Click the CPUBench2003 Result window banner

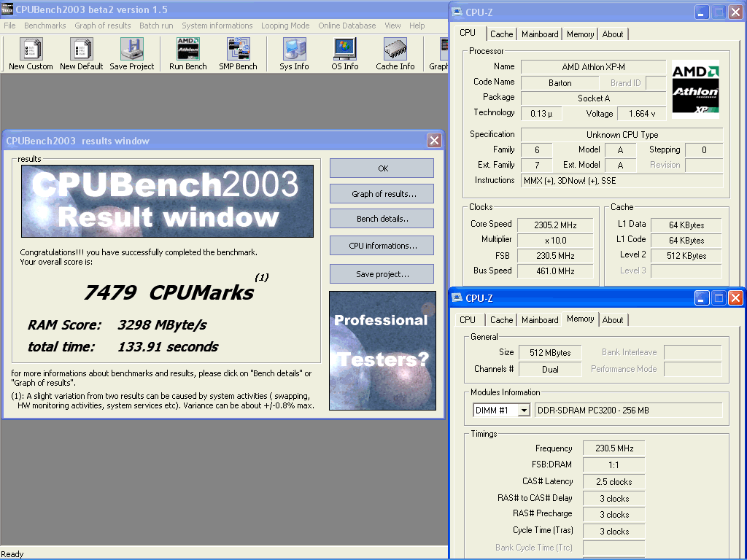[x=167, y=201]
